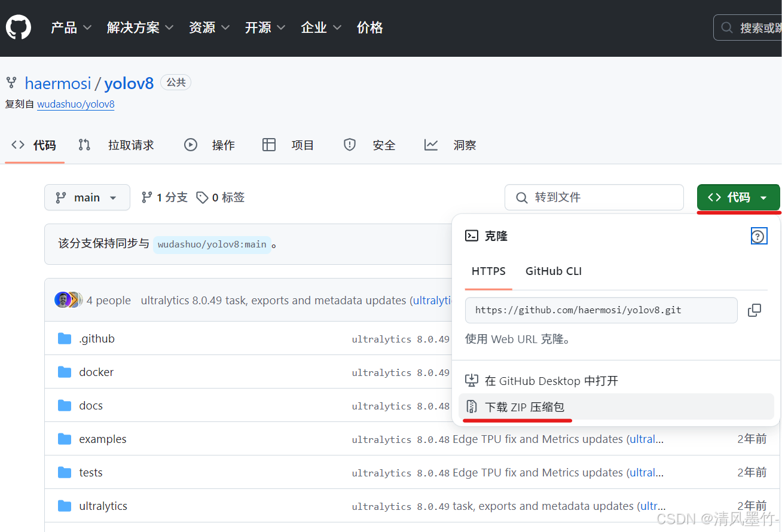Viewport: 782px width, 532px height.
Task: Download the repository as ZIP 压缩包
Action: (524, 406)
